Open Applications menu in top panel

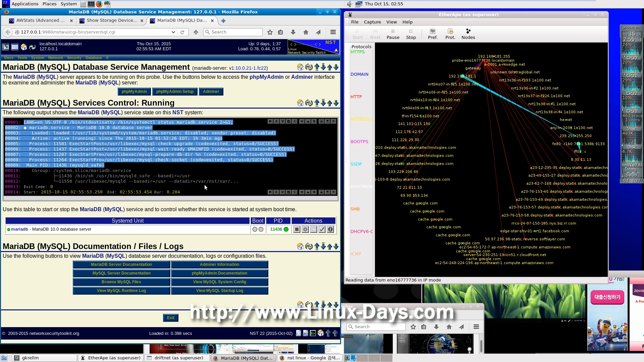pyautogui.click(x=25, y=4)
